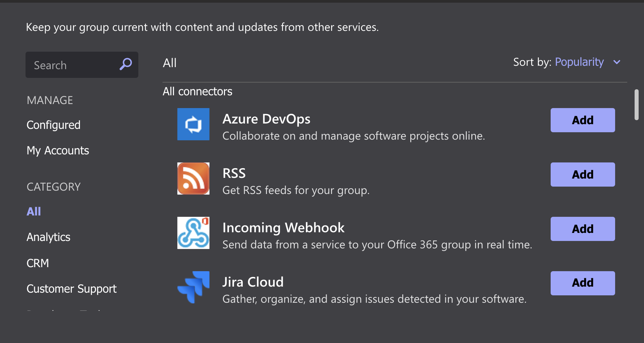Click the Azure DevOps connector icon

[193, 124]
